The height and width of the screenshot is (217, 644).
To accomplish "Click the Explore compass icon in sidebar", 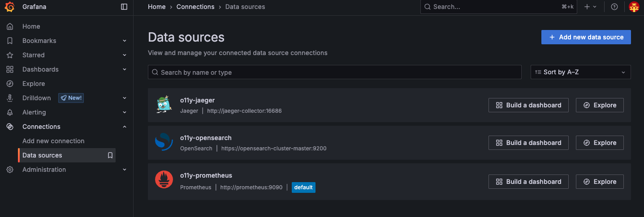I will click(x=10, y=84).
